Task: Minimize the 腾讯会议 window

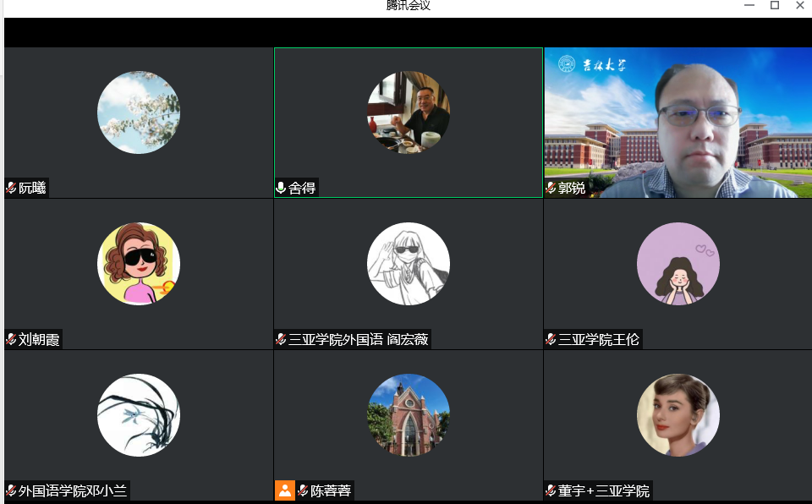Action: 749,5
